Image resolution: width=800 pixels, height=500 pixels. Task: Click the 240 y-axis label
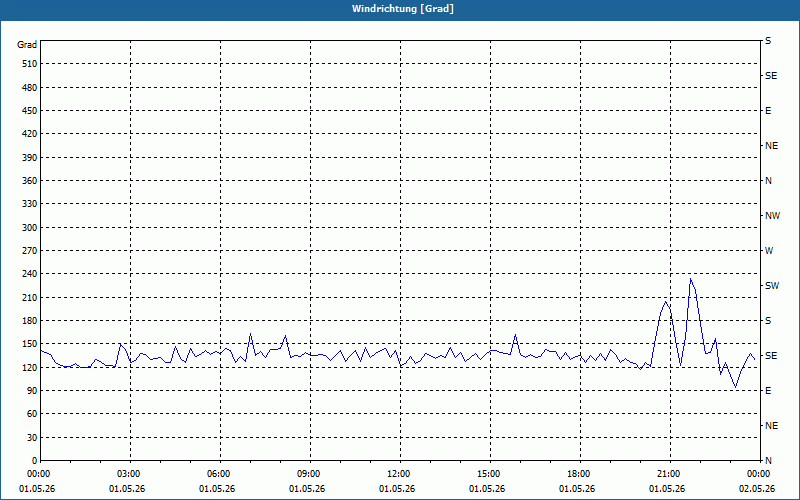30,274
